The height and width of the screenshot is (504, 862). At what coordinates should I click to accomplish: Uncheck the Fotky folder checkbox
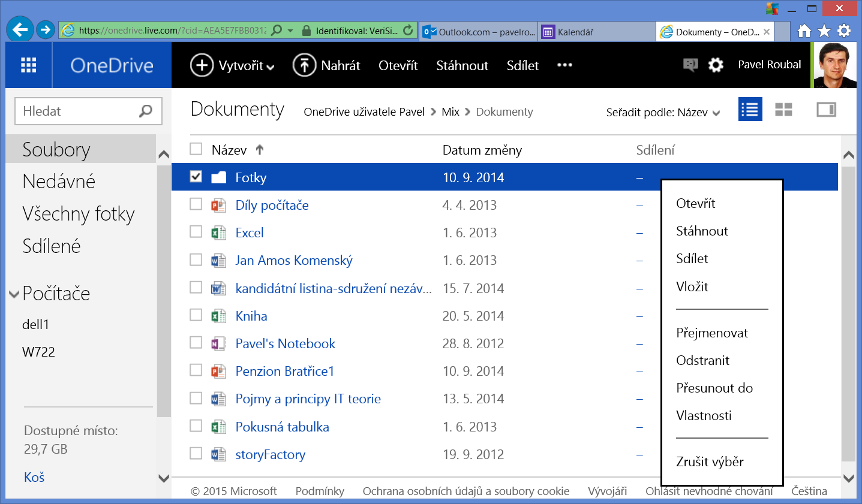coord(196,176)
